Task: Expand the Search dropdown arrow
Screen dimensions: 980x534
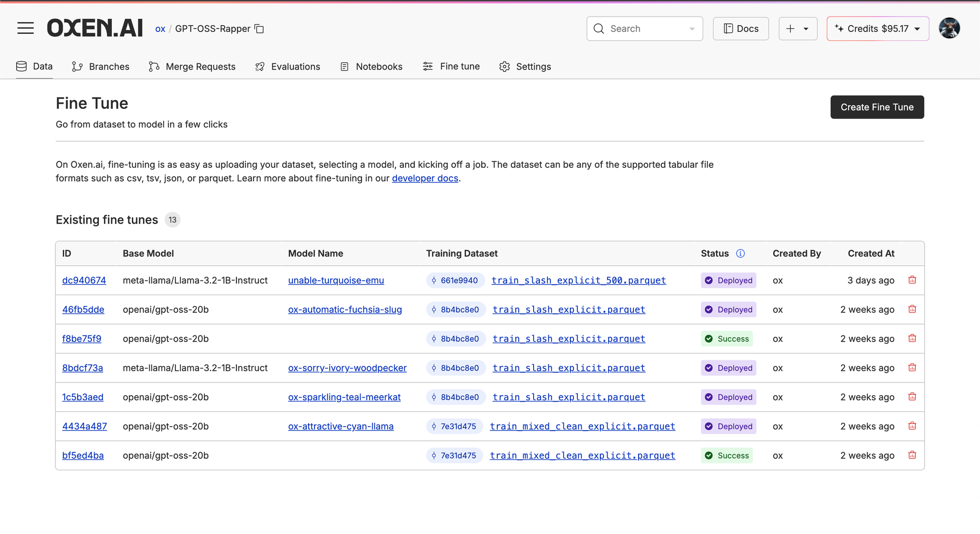Action: [x=692, y=29]
